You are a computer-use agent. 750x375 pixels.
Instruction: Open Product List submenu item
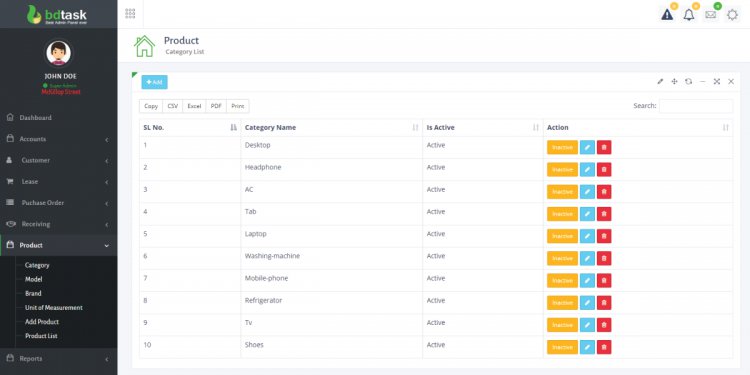[x=41, y=336]
